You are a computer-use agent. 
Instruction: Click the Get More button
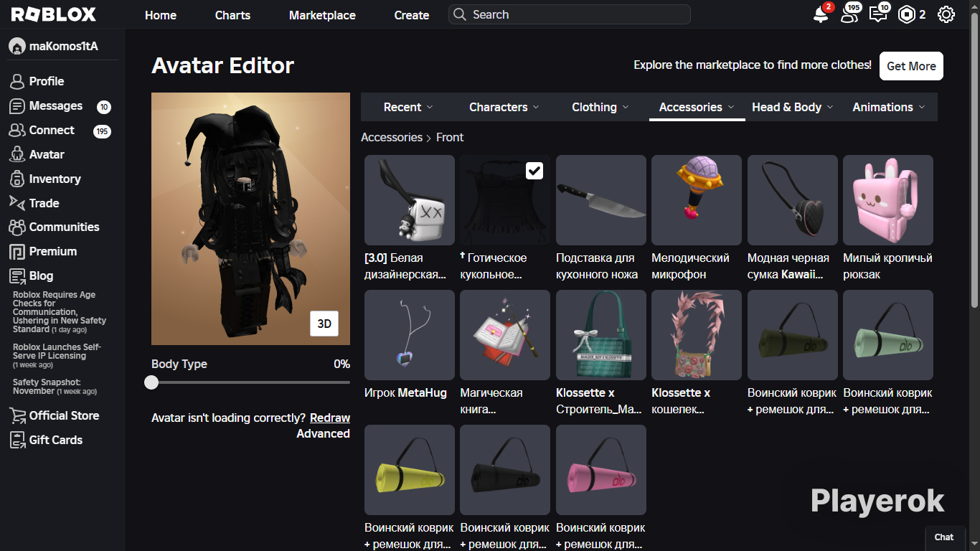point(911,66)
